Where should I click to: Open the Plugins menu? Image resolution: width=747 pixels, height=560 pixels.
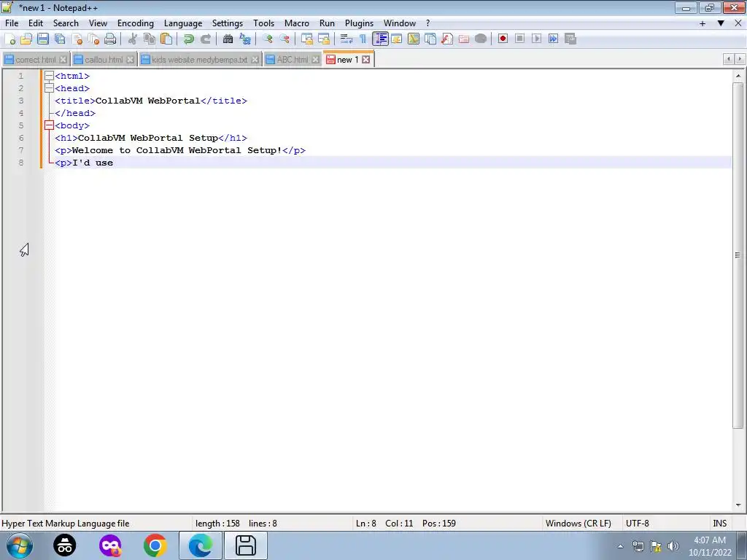[359, 23]
